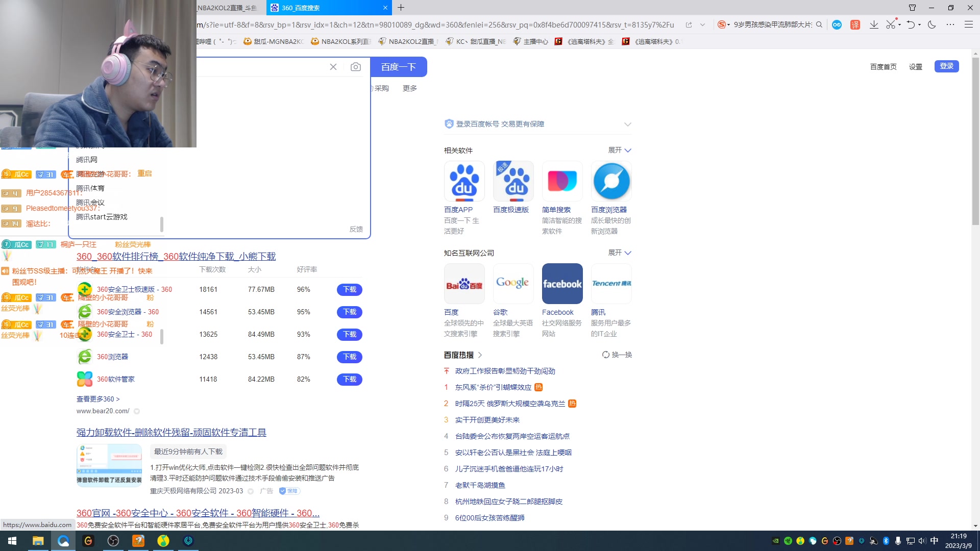Clear the search box with the X icon
The image size is (980, 551).
333,67
